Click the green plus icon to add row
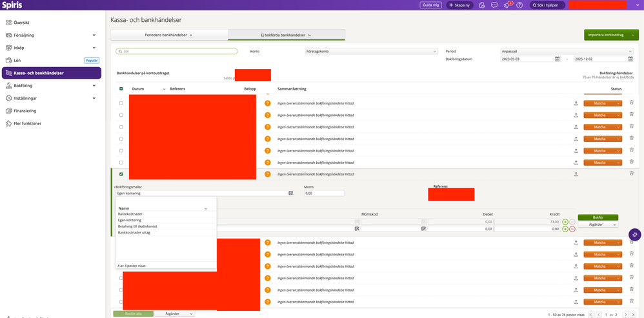The height and width of the screenshot is (318, 644). pyautogui.click(x=565, y=221)
